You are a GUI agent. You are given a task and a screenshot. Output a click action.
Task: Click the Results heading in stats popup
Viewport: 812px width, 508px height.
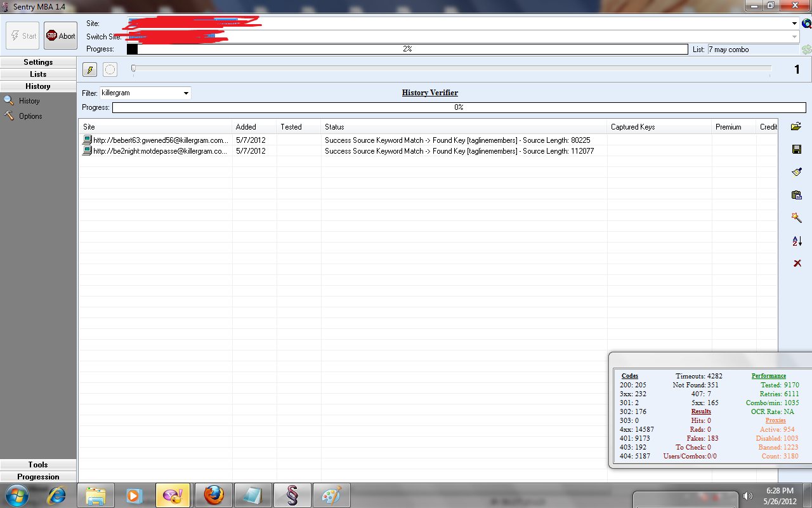pyautogui.click(x=701, y=411)
